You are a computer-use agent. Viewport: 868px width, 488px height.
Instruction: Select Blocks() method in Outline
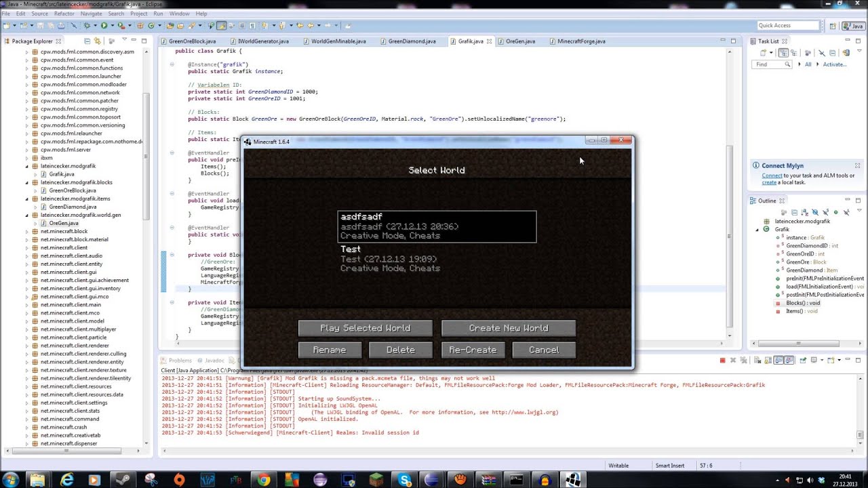click(x=803, y=303)
